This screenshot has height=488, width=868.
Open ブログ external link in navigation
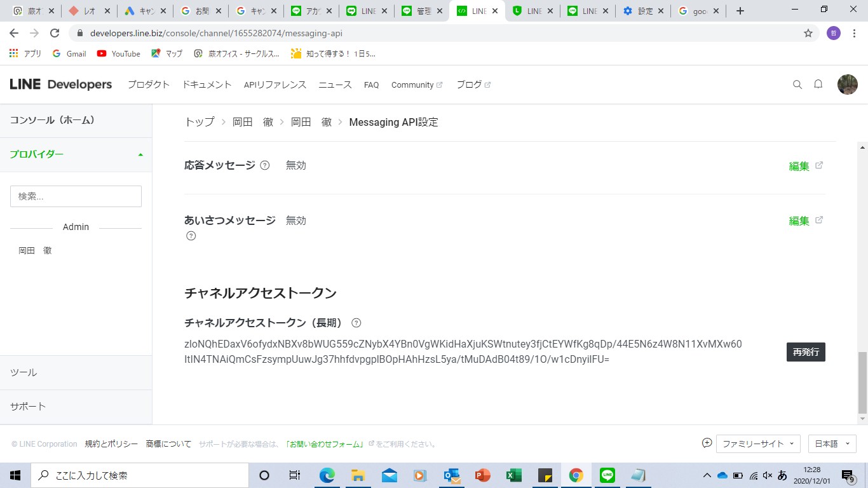tap(473, 85)
